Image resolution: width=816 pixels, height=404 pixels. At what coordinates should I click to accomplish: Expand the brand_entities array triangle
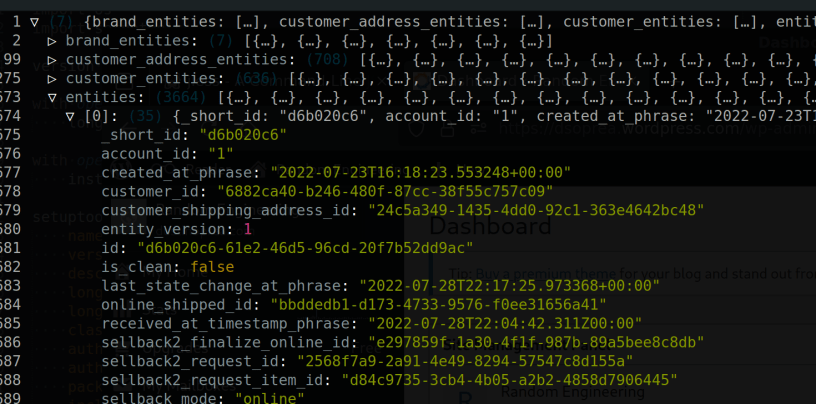tap(53, 40)
